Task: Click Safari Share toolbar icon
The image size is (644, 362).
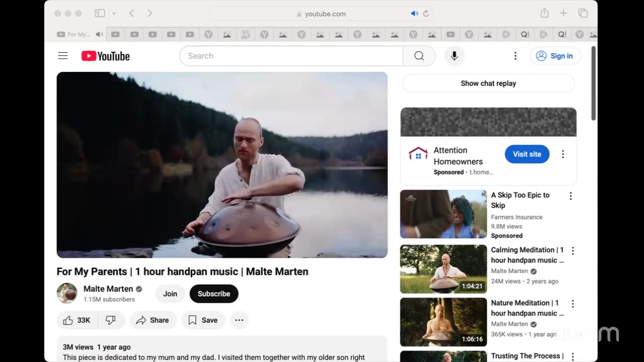Action: (x=544, y=14)
